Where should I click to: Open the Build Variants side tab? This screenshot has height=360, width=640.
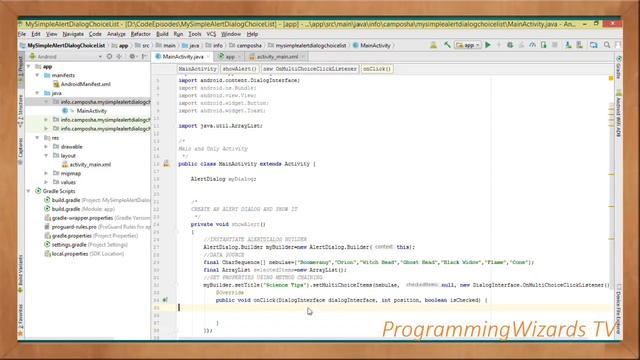(20, 273)
